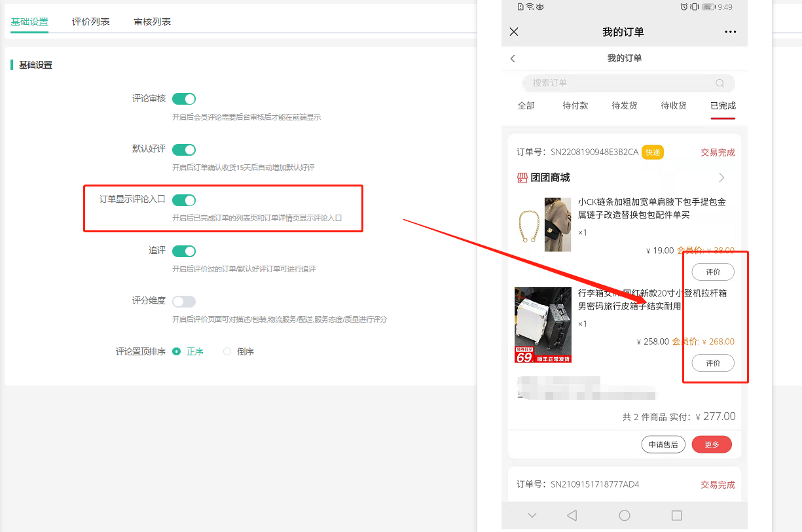Tap the search magnifier icon

click(x=720, y=83)
